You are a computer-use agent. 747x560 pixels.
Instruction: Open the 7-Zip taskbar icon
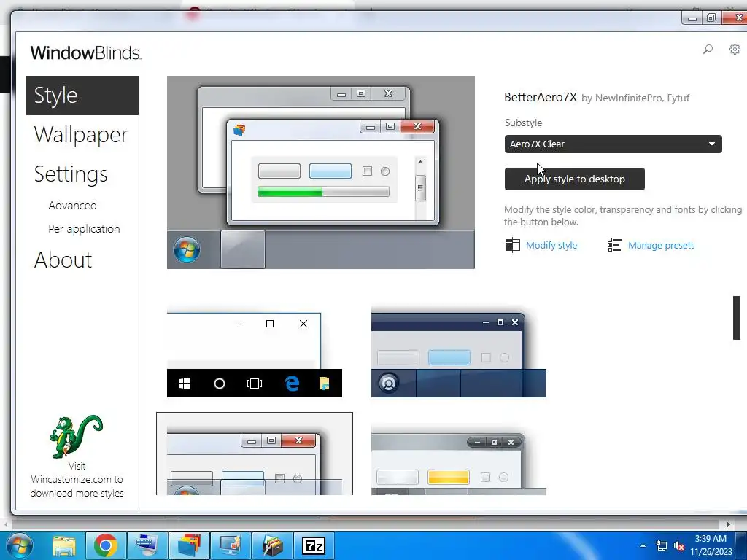point(314,545)
